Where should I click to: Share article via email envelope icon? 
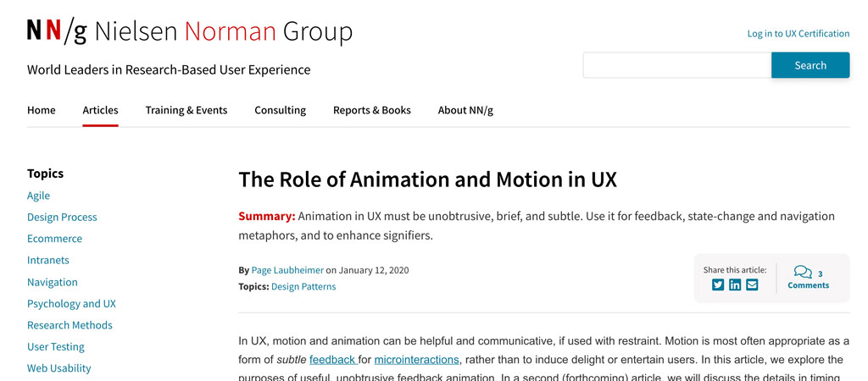[752, 284]
